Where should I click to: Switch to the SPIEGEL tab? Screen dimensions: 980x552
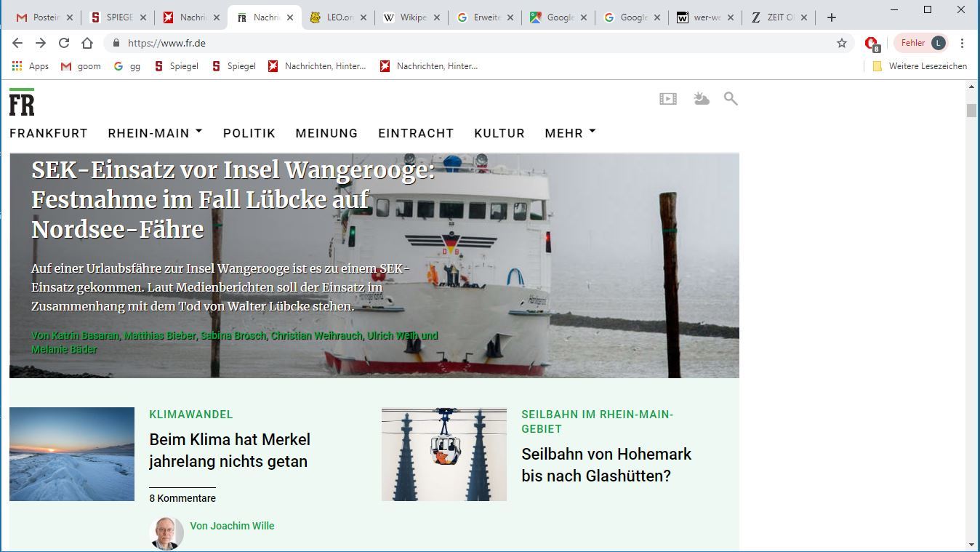click(x=116, y=17)
